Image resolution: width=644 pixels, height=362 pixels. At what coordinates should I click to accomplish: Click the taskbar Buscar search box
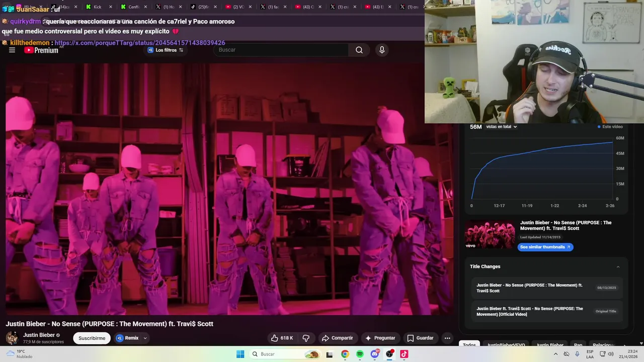coord(284,354)
